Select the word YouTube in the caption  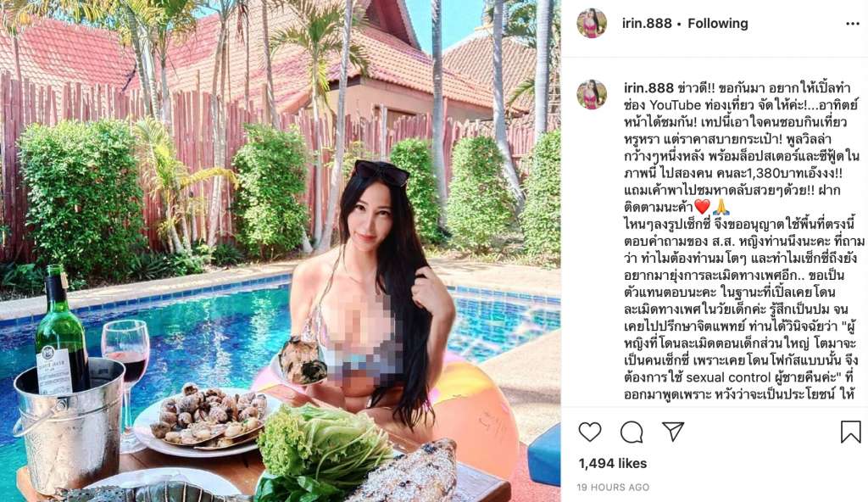pyautogui.click(x=675, y=104)
